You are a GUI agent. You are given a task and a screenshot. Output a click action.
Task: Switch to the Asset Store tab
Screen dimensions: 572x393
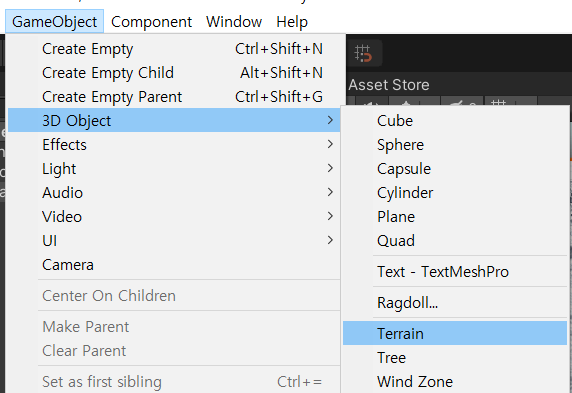389,85
